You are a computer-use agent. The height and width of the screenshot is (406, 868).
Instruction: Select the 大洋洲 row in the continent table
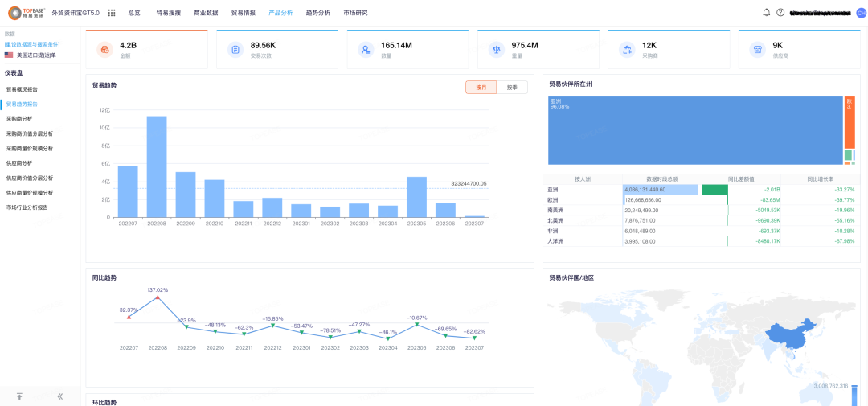[701, 241]
